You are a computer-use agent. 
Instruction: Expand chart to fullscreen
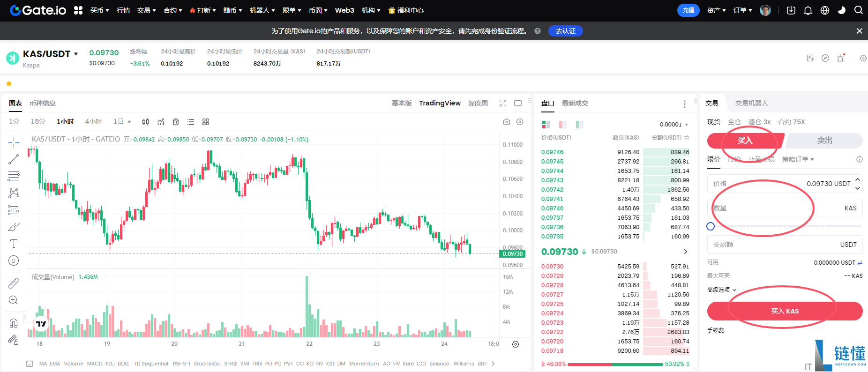pos(503,103)
